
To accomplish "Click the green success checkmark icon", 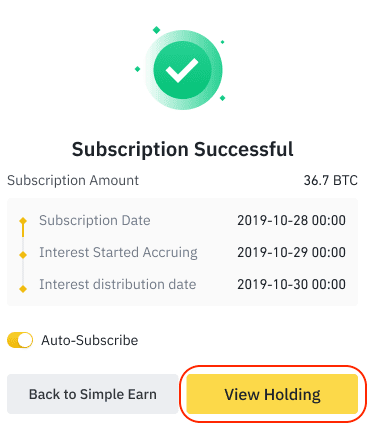I will [x=183, y=70].
